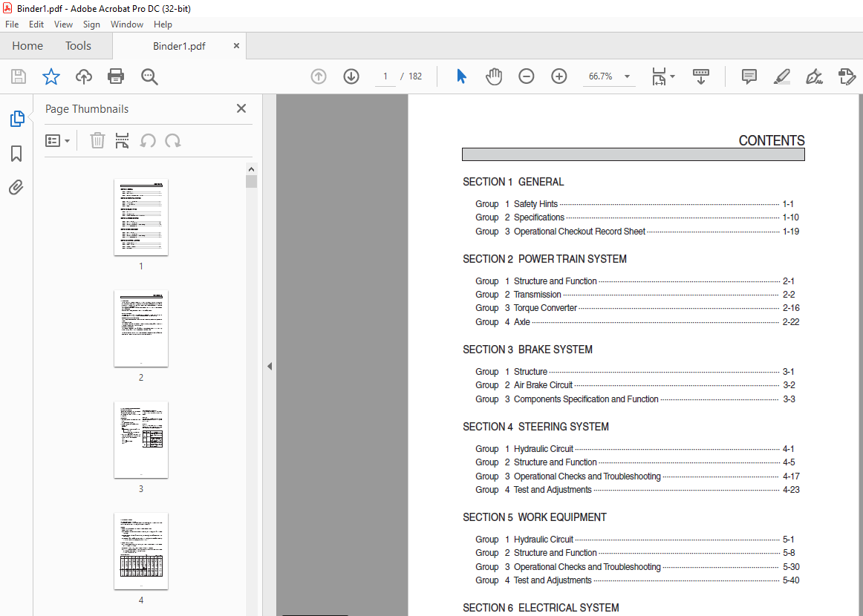Choose the arrow Selection tool
This screenshot has height=616, width=863.
[461, 76]
